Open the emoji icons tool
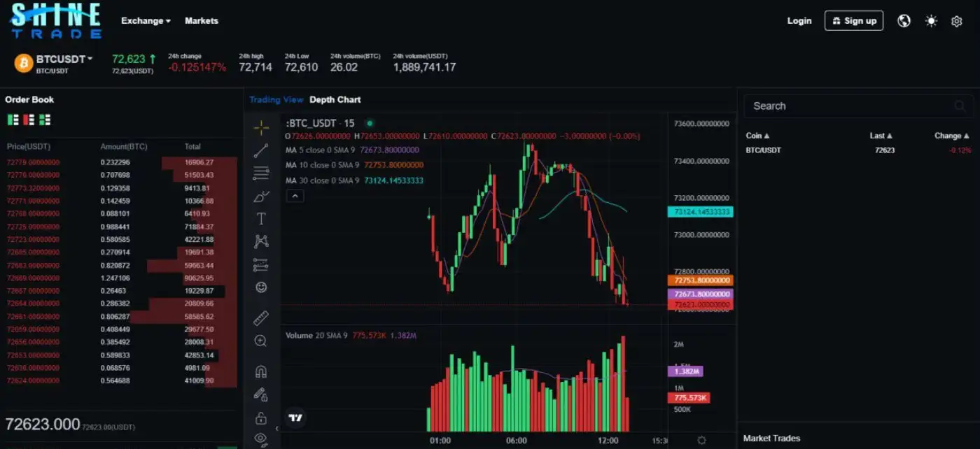This screenshot has height=449, width=980. [x=261, y=287]
